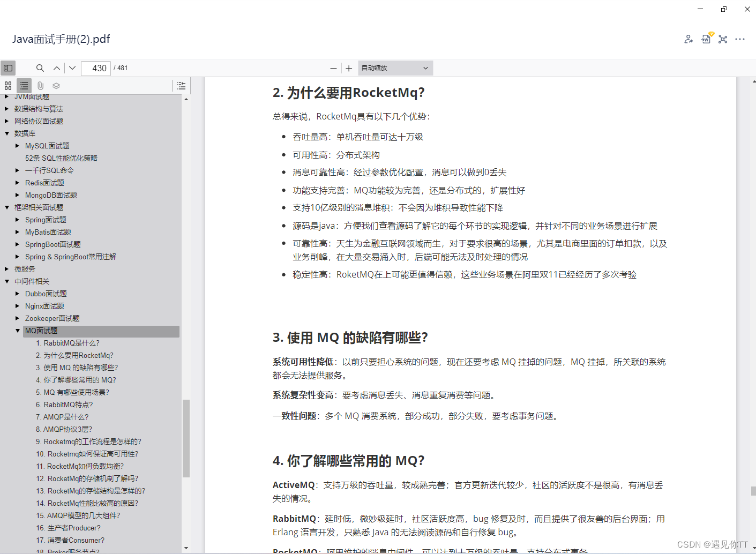Screen dimensions: 756x554
Task: Collapse the MQ面试题 outline node
Action: 17,331
